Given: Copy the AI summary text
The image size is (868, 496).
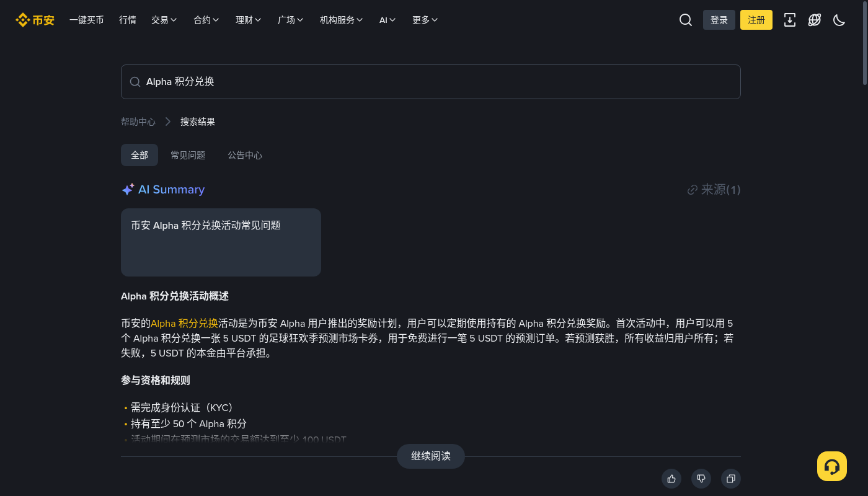Looking at the screenshot, I should (x=731, y=479).
